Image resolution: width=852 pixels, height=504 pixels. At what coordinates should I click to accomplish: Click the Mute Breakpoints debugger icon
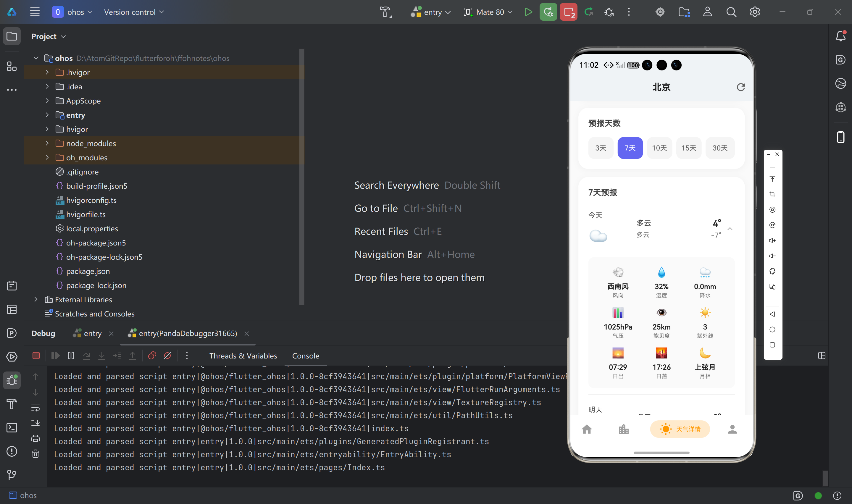[x=167, y=356]
